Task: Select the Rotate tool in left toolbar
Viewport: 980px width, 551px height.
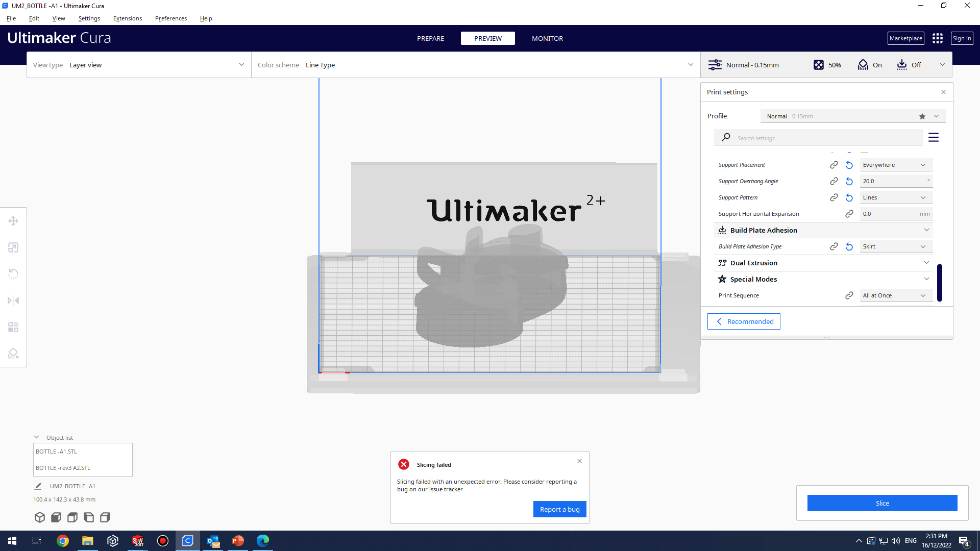Action: point(13,274)
